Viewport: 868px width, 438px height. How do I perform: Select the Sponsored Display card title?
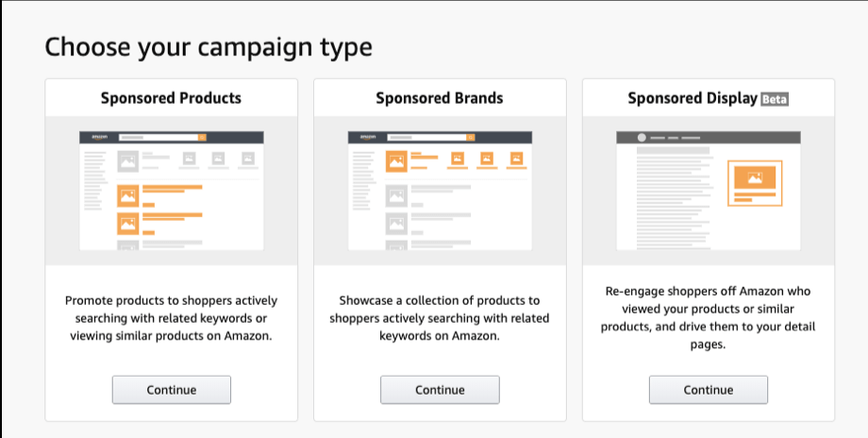coord(693,98)
